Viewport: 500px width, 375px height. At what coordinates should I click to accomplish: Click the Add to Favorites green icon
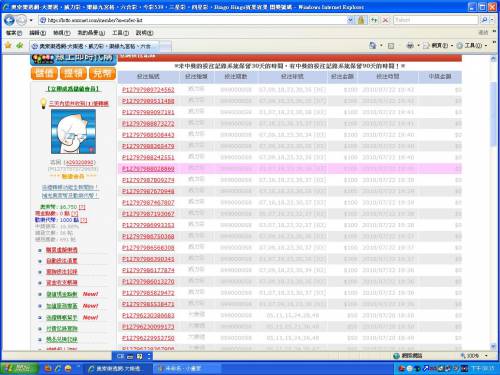(x=20, y=45)
